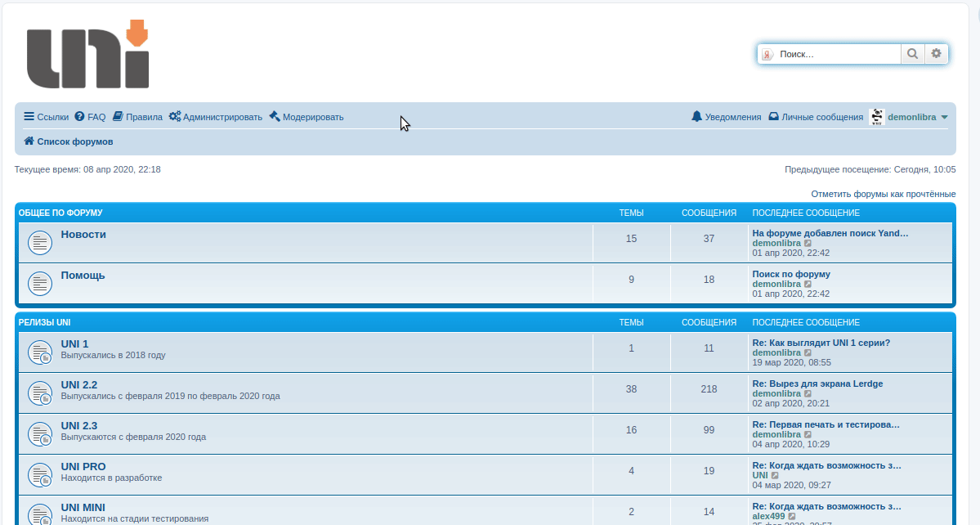Click message count 218 in UNI 2.2 row
This screenshot has width=980, height=525.
click(709, 389)
